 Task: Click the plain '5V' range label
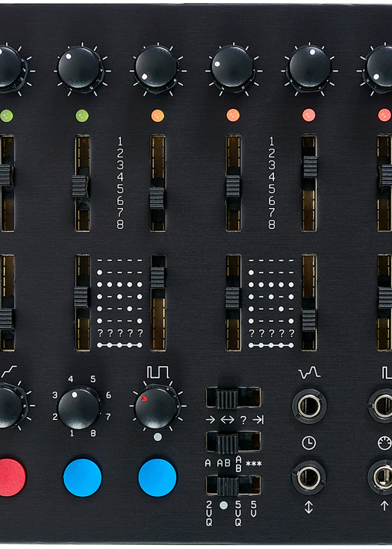coord(253,509)
